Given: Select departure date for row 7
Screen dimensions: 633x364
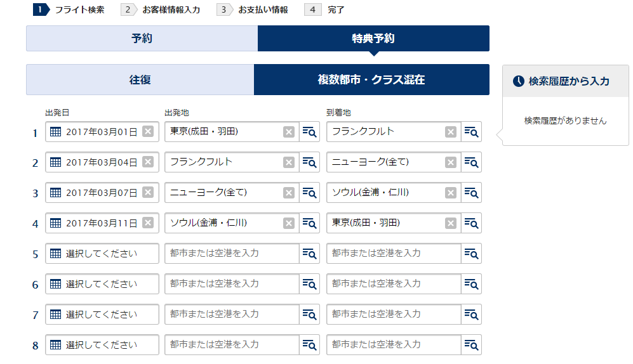Looking at the screenshot, I should point(102,315).
